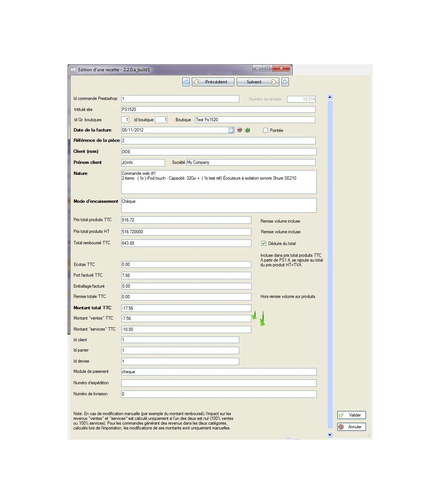The height and width of the screenshot is (504, 441).
Task: Click the "Hors remise volume sur produits" note
Action: tap(288, 296)
